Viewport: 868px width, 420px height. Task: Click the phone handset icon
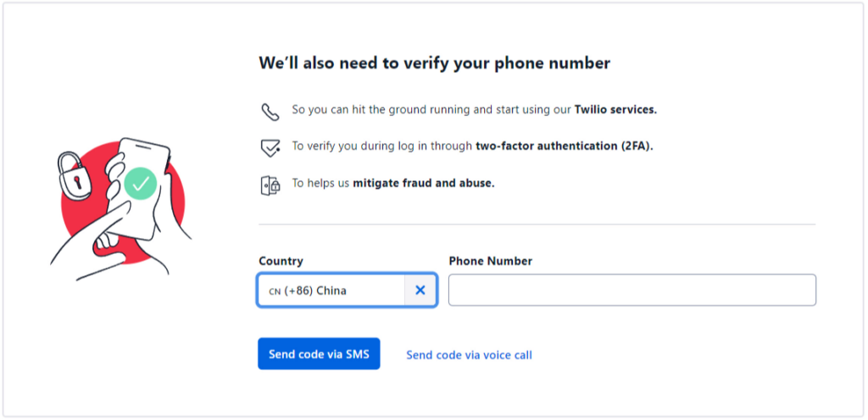pyautogui.click(x=270, y=111)
